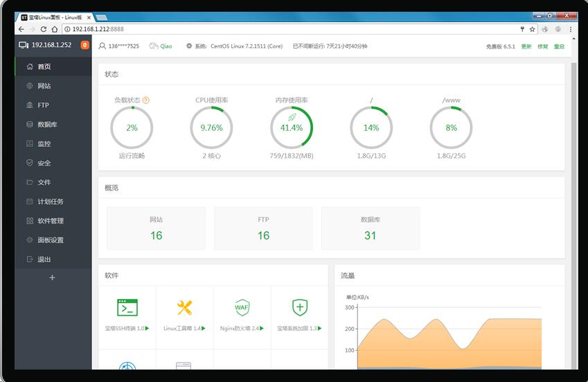Click the orange notification badge showing 0
The height and width of the screenshot is (382, 588).
pyautogui.click(x=85, y=45)
